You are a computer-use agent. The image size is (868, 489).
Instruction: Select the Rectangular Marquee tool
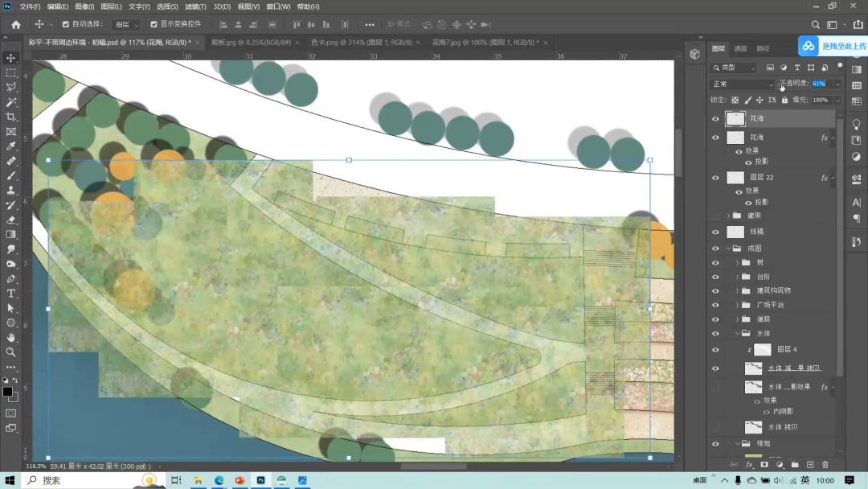point(10,72)
